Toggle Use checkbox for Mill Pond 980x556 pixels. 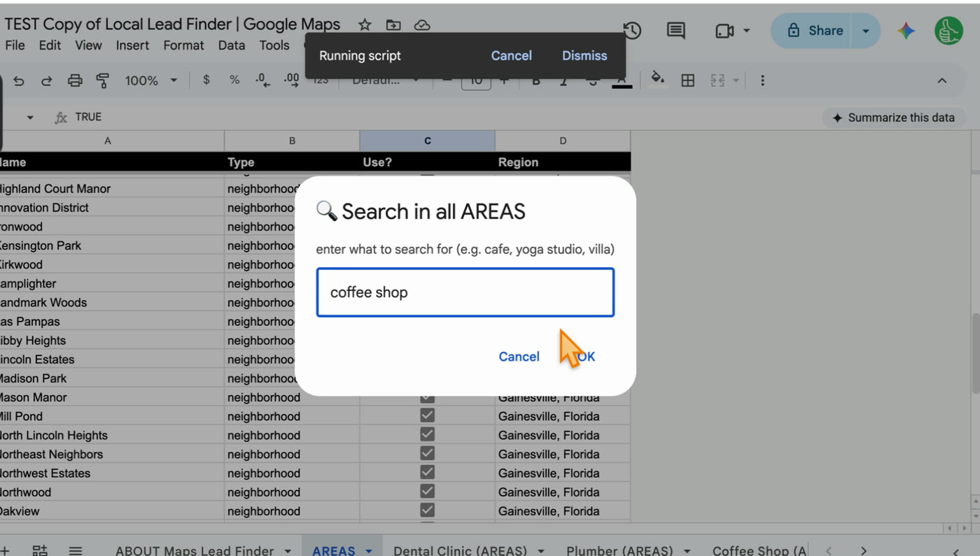click(x=427, y=415)
